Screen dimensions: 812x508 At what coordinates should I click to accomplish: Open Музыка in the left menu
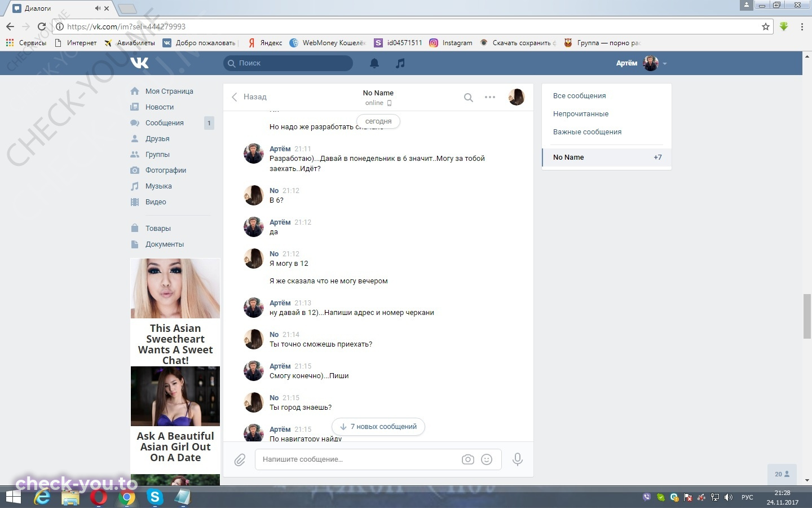click(x=158, y=186)
